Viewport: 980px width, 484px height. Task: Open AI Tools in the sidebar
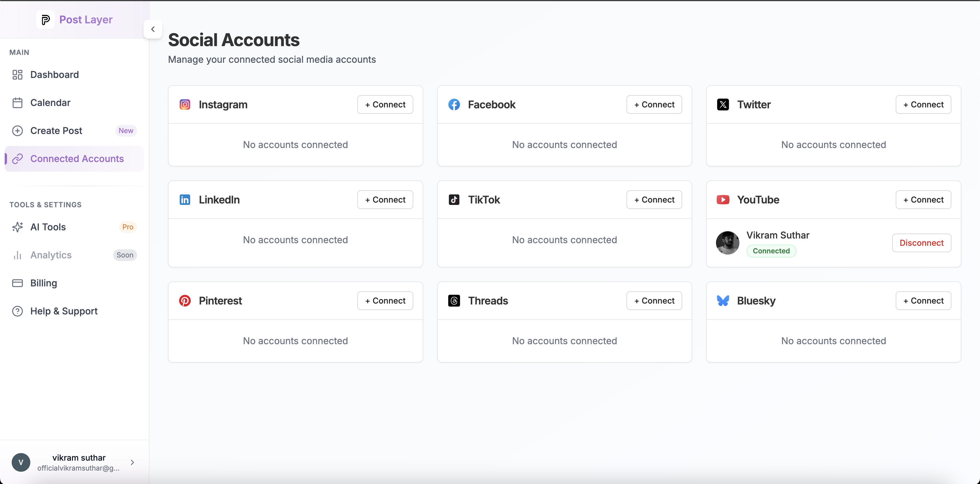point(48,227)
